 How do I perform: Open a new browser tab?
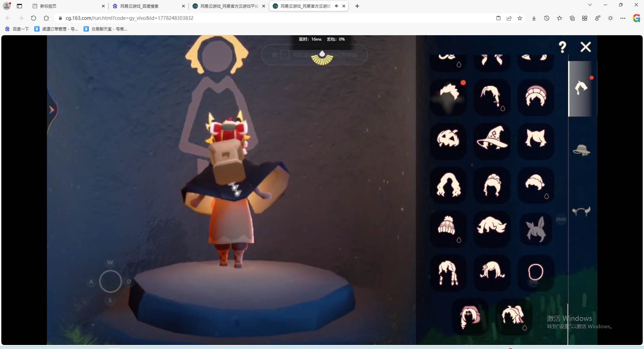(357, 6)
